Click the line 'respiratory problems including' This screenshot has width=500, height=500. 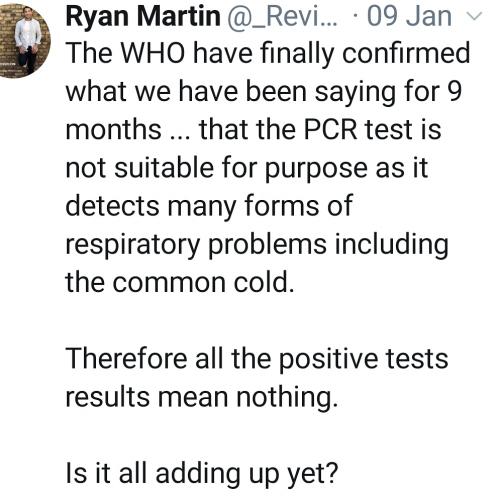[x=257, y=245]
